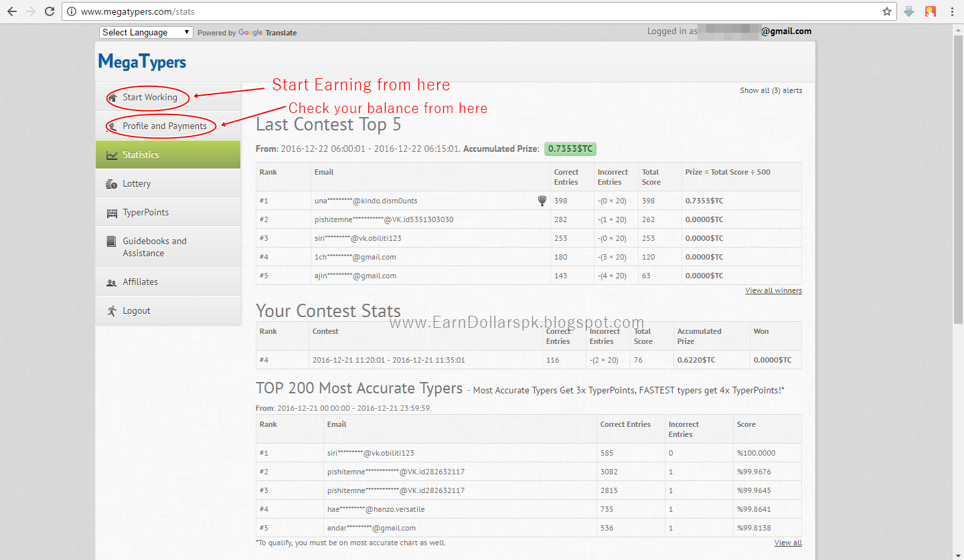This screenshot has width=964, height=560.
Task: Click score %99.8138
Action: tap(754, 528)
